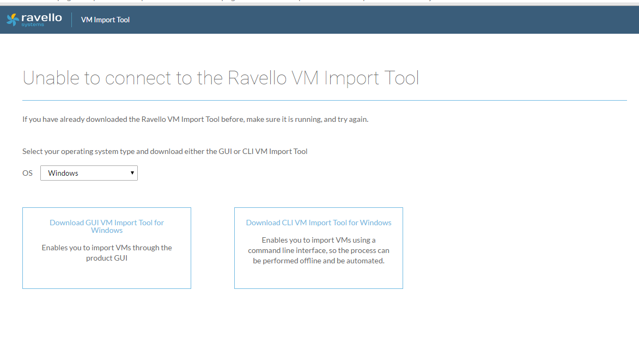This screenshot has width=639, height=364.
Task: Open the OS selection dropdown
Action: [89, 173]
